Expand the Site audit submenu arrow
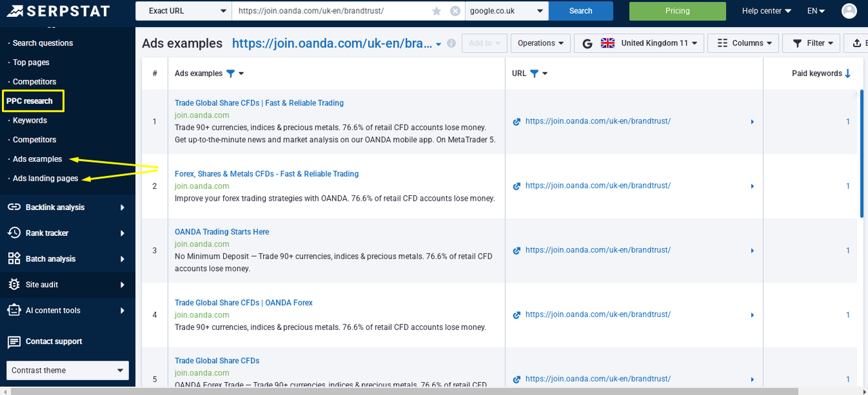The width and height of the screenshot is (868, 395). coord(123,285)
